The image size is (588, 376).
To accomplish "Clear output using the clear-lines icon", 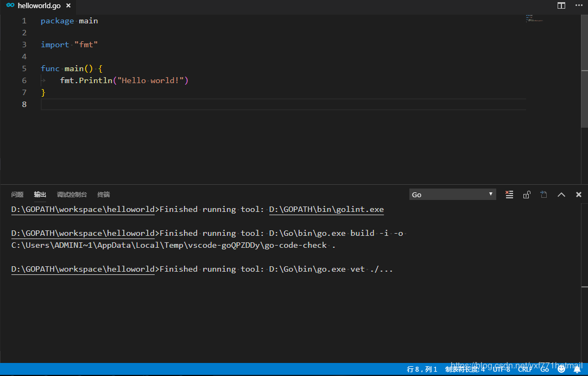I will 509,195.
